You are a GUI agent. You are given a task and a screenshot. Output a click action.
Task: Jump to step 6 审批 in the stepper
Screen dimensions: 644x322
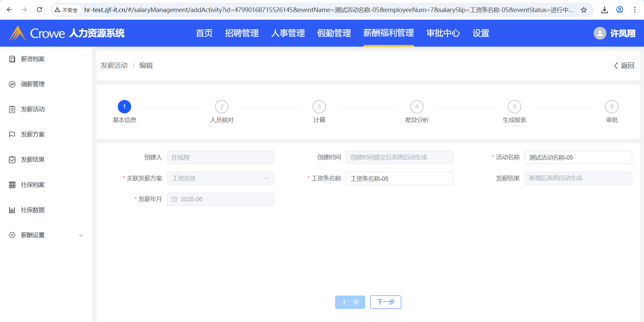coord(611,107)
